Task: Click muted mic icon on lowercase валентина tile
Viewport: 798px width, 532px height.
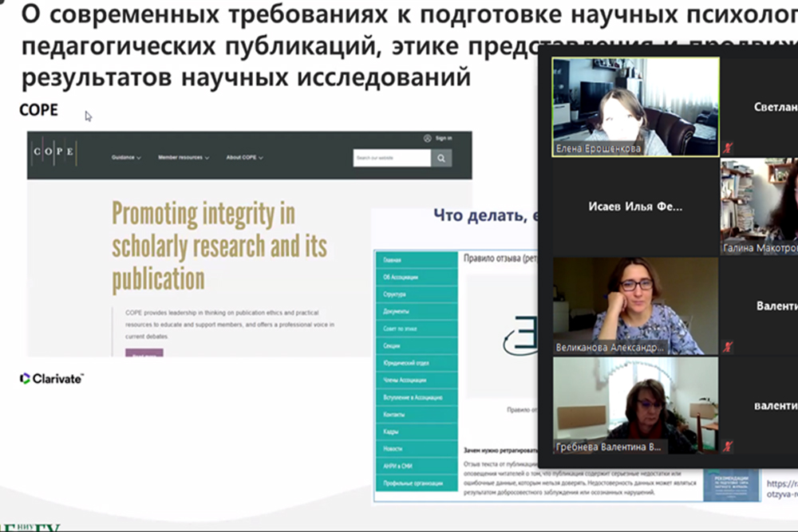Action: tap(727, 447)
